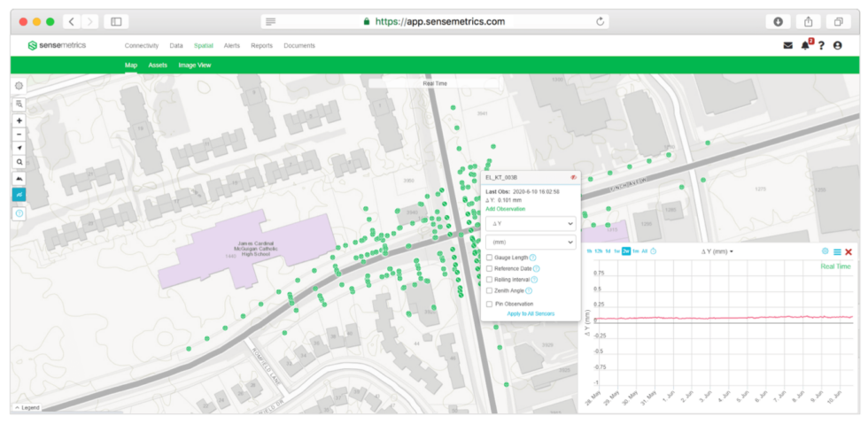Screen dimensions: 868x424
Task: Open the map search magnifier tool
Action: point(19,162)
